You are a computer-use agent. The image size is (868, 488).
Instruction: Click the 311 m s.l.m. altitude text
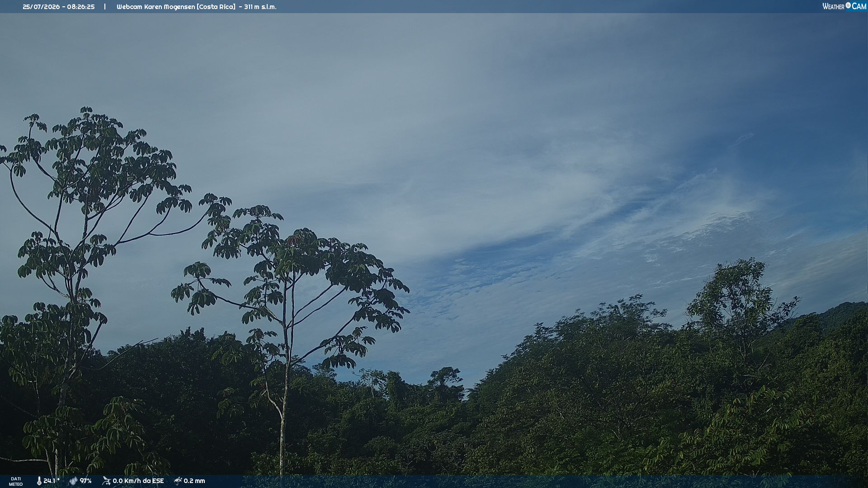(x=260, y=7)
